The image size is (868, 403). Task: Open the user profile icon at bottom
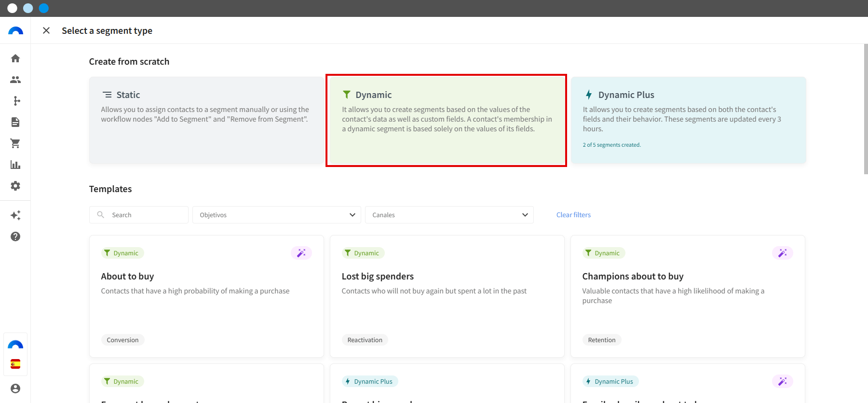click(15, 389)
